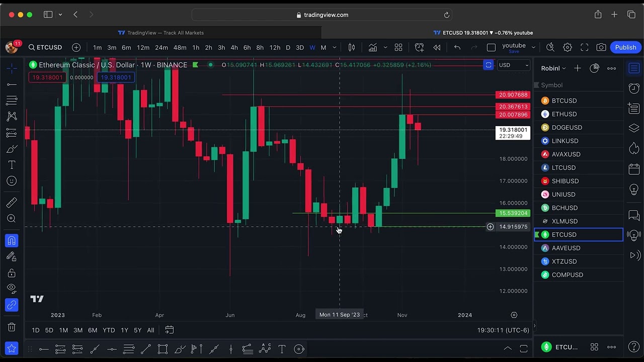Select the Text tool in left toolbar
Image resolution: width=644 pixels, height=362 pixels.
coord(12,165)
